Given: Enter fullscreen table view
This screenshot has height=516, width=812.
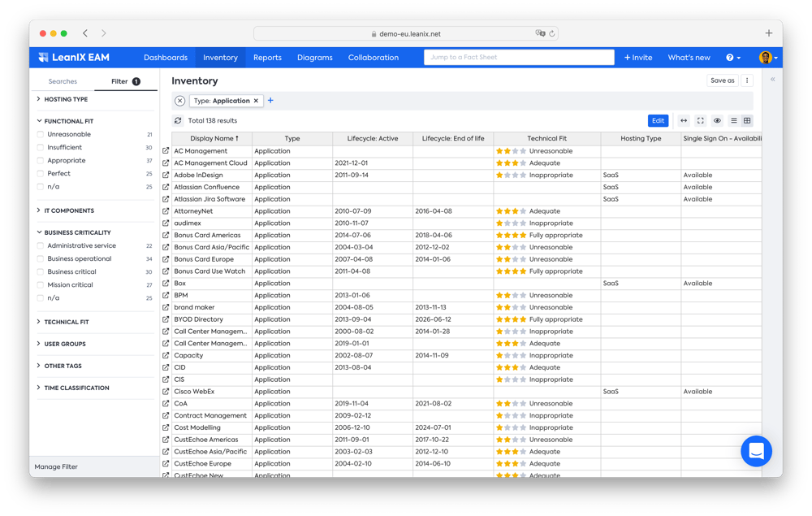Looking at the screenshot, I should click(701, 120).
